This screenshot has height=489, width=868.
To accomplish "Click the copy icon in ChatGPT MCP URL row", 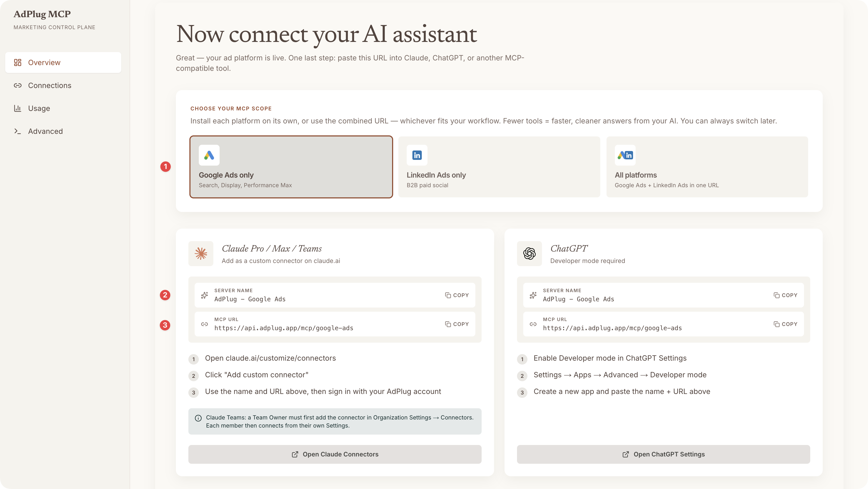I will point(776,324).
